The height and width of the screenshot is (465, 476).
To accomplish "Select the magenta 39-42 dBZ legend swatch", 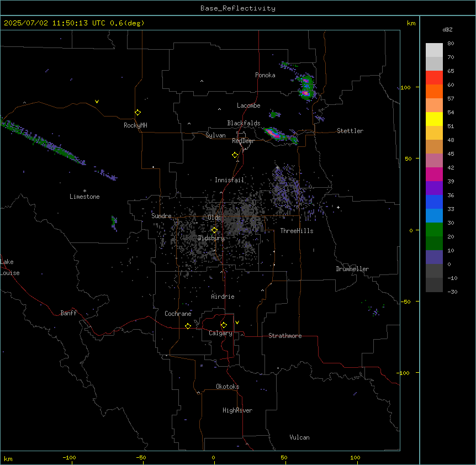I will point(434,174).
